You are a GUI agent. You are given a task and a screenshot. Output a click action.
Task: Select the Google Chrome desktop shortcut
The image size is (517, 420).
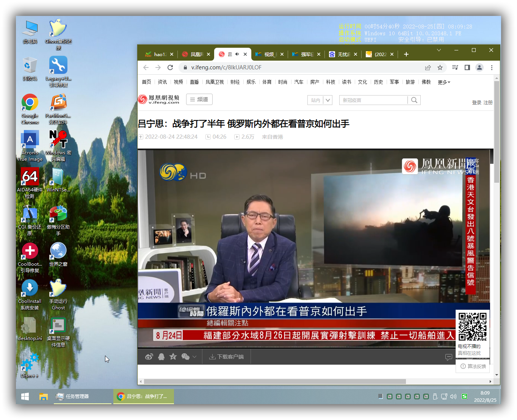coord(30,109)
